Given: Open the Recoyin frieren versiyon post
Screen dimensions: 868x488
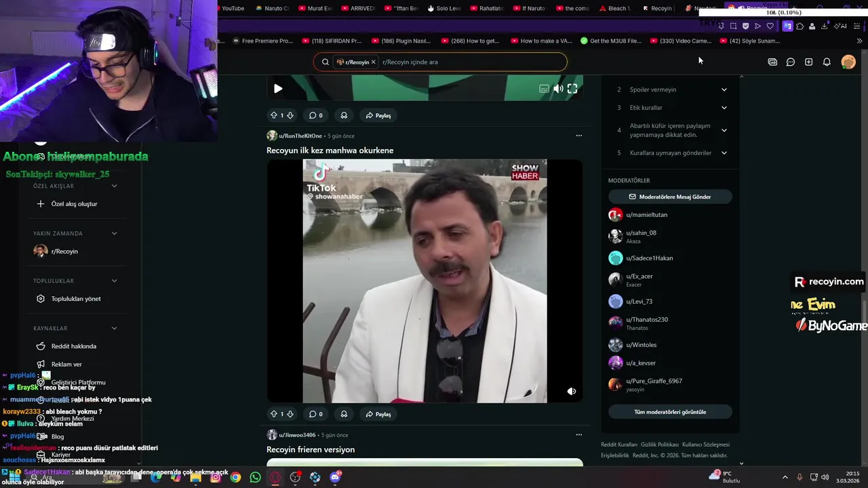Looking at the screenshot, I should 311,449.
